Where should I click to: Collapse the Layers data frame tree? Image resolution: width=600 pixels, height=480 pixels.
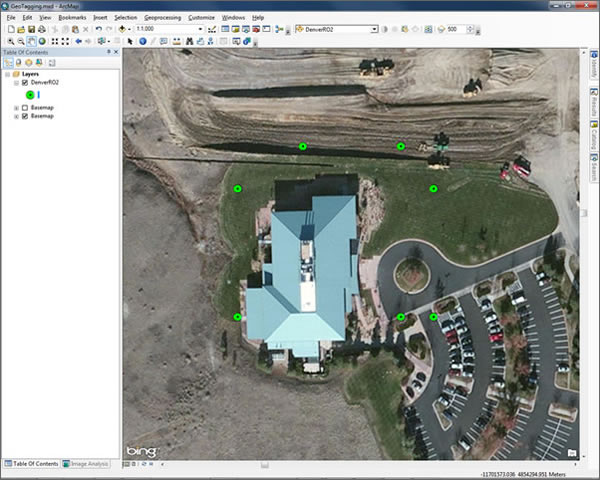point(6,74)
